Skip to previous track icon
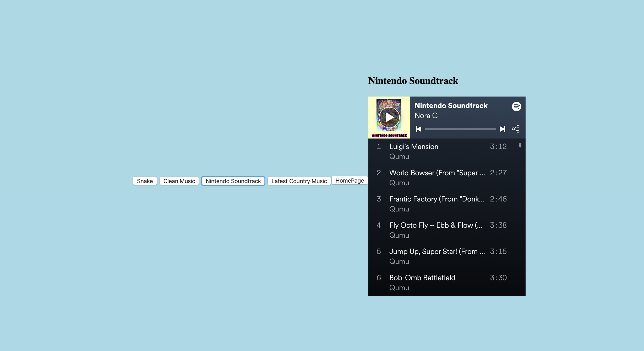The image size is (644, 351). (419, 129)
